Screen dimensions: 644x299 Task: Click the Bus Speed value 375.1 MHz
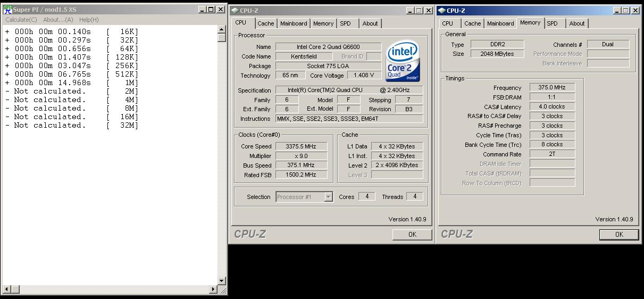tap(301, 165)
